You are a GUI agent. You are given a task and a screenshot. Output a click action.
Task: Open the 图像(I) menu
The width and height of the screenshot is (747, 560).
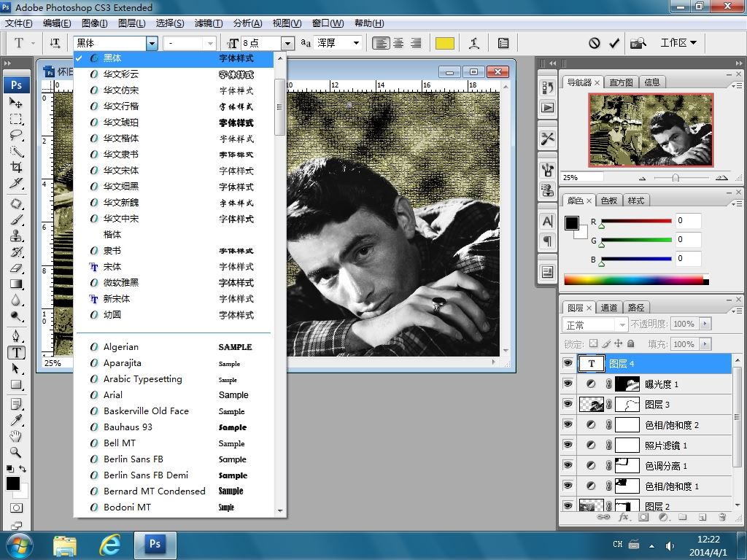[x=95, y=23]
